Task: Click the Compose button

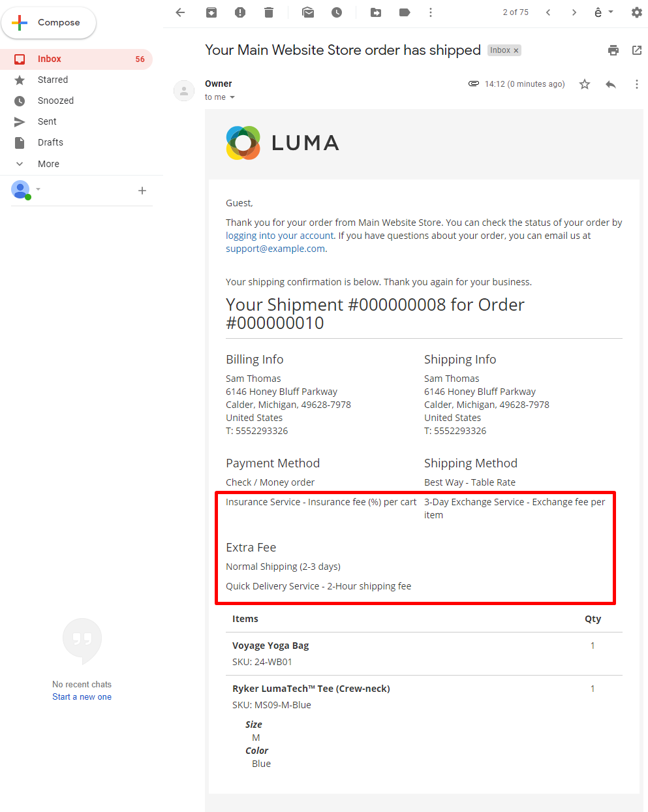Action: pos(49,23)
